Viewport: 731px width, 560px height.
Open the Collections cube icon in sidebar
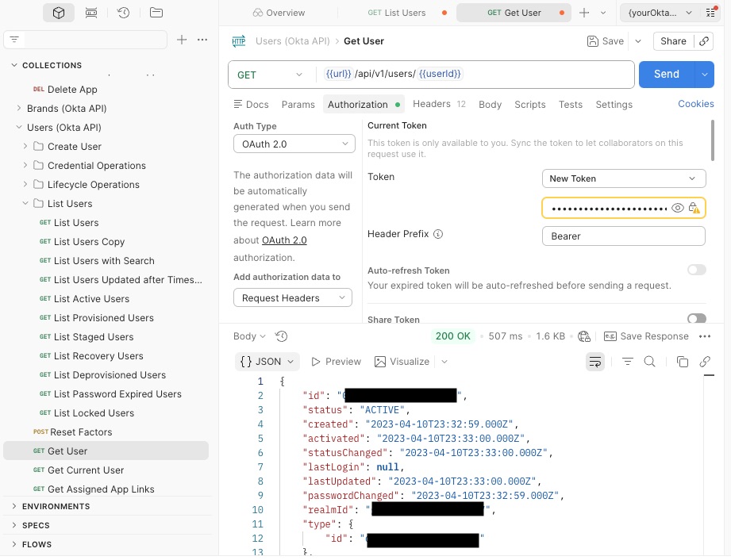[59, 13]
